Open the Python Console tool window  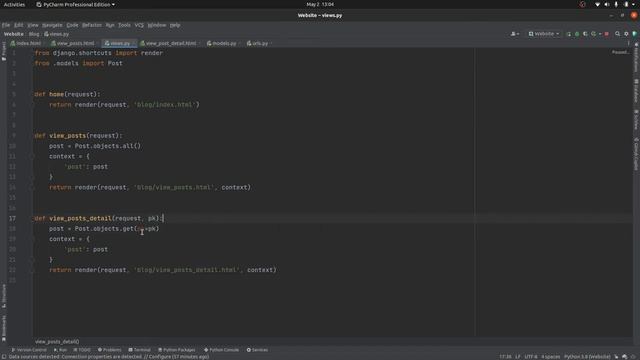tap(222, 350)
